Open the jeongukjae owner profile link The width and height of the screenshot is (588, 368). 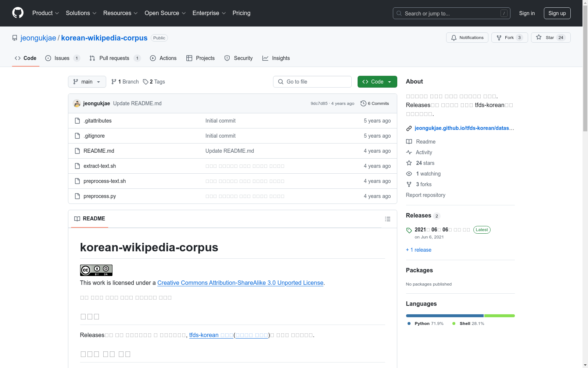tap(38, 38)
